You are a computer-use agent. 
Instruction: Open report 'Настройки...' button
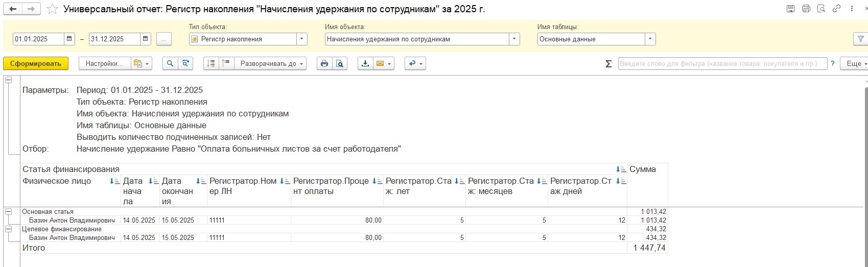105,63
